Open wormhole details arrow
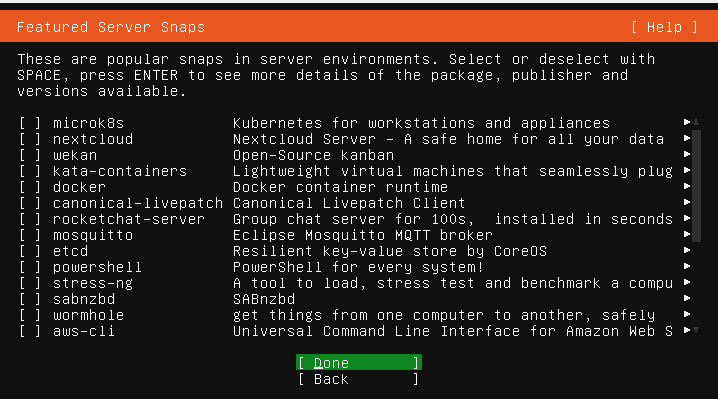Viewport: 718px width, 399px height. pyautogui.click(x=687, y=314)
